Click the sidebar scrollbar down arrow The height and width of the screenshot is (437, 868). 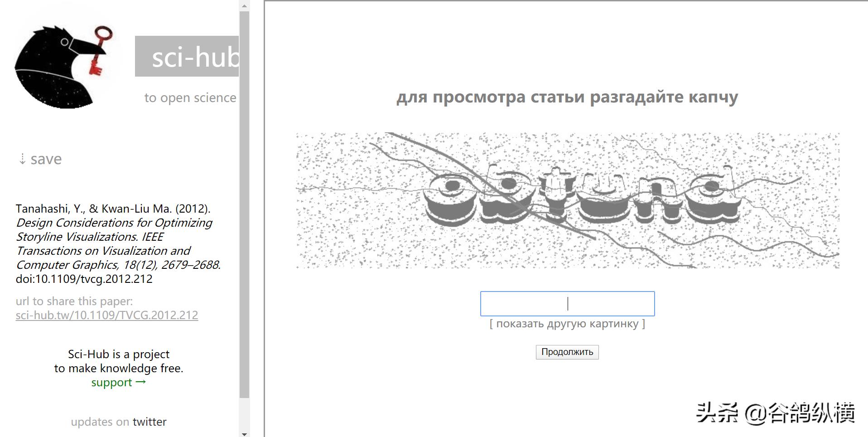click(x=245, y=433)
